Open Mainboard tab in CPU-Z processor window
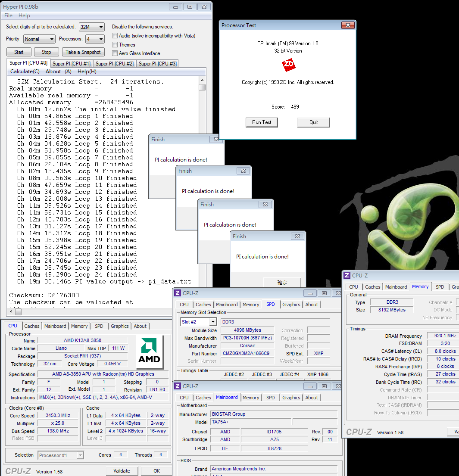459x476 pixels. pyautogui.click(x=55, y=326)
